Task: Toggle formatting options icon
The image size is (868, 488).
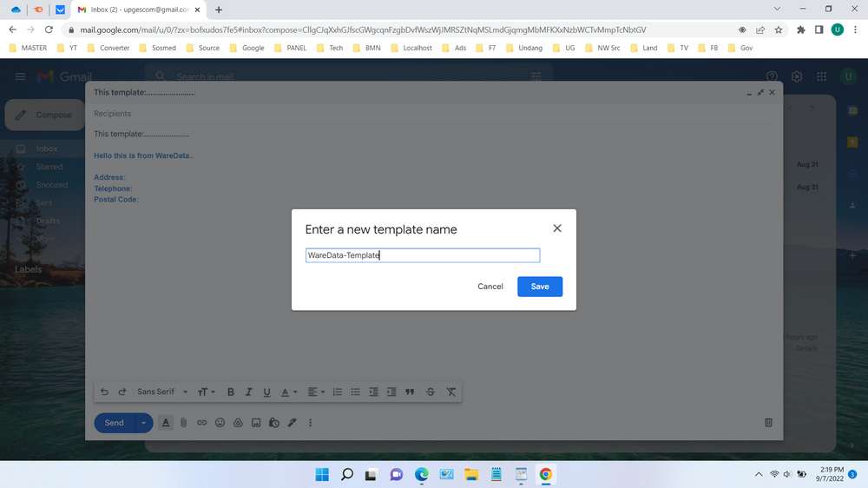Action: pyautogui.click(x=166, y=423)
